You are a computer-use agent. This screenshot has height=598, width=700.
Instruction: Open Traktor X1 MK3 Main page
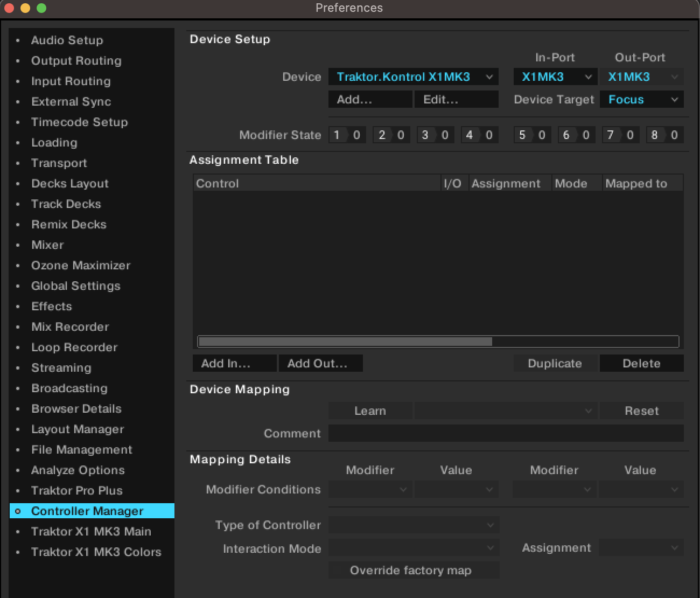(91, 531)
